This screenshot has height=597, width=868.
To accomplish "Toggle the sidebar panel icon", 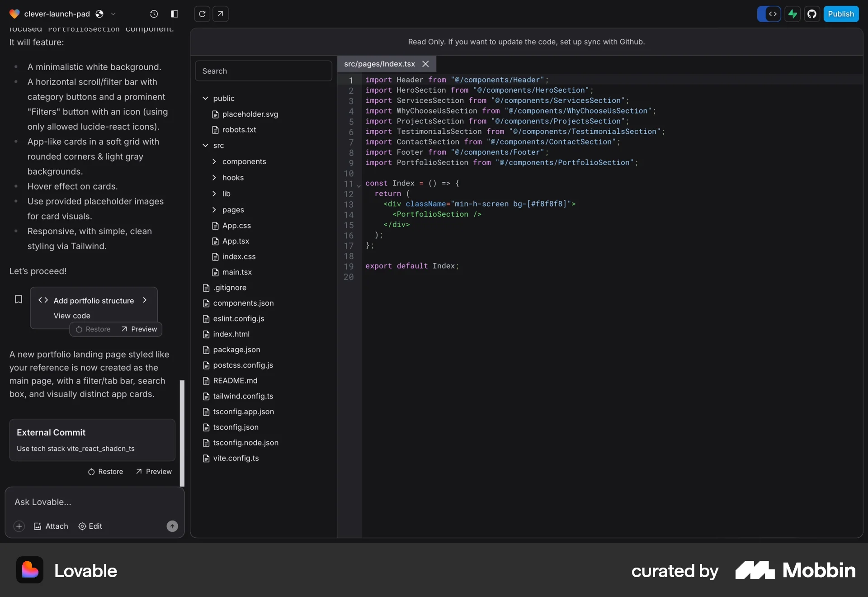I will (175, 14).
